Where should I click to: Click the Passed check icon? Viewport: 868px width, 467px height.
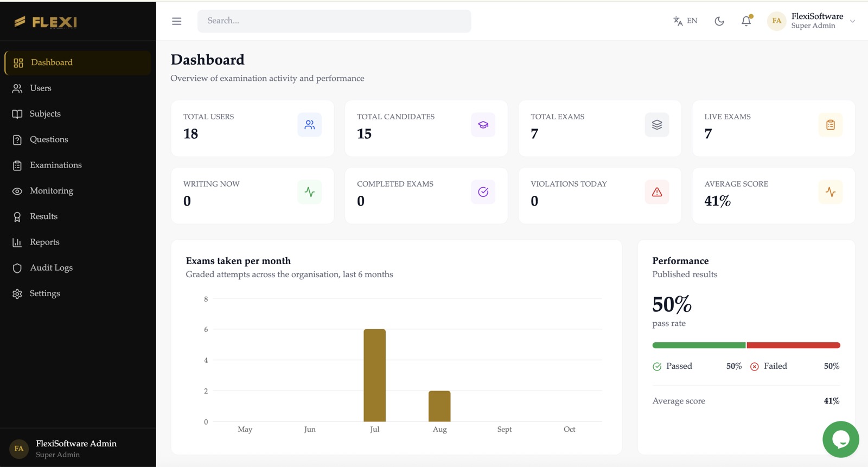point(657,367)
